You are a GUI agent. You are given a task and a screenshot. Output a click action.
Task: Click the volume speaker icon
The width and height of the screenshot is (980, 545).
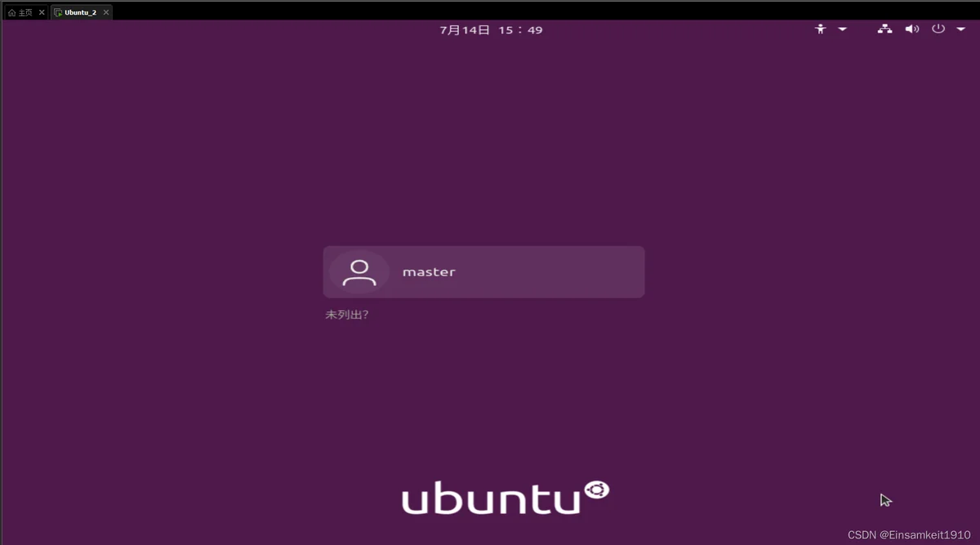pyautogui.click(x=912, y=29)
